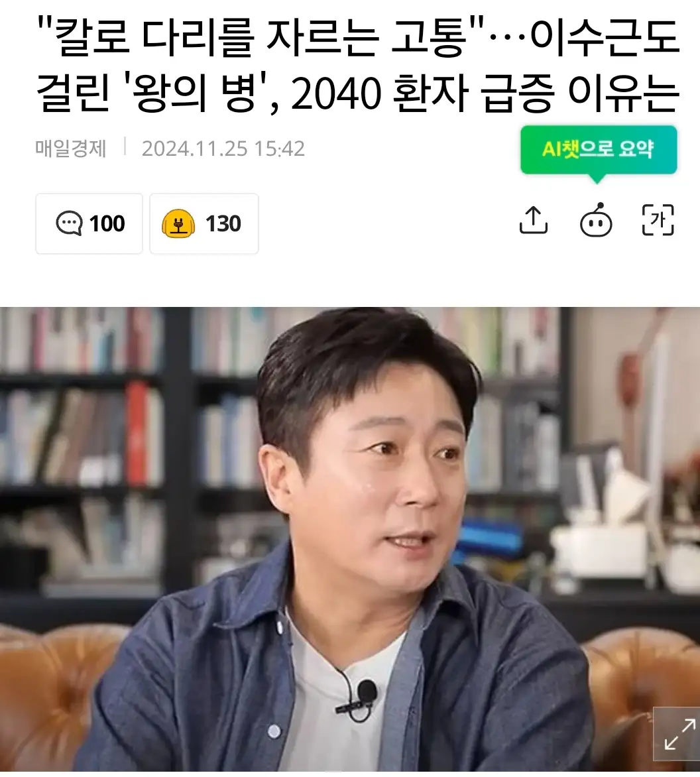Open the font size '가' icon
Image resolution: width=700 pixels, height=777 pixels.
658,219
